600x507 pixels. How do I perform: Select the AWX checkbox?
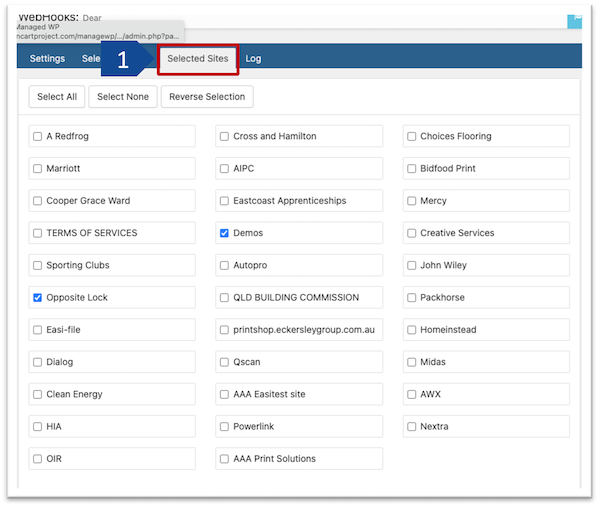(412, 395)
